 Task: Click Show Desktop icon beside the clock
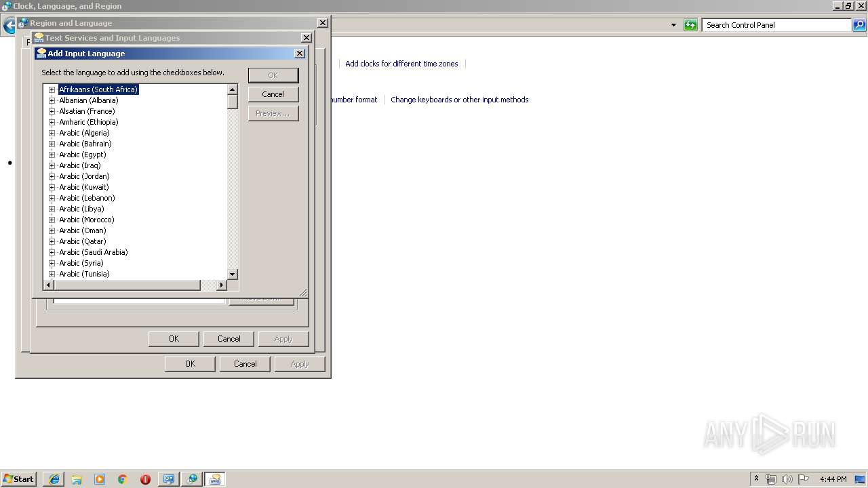pos(860,479)
